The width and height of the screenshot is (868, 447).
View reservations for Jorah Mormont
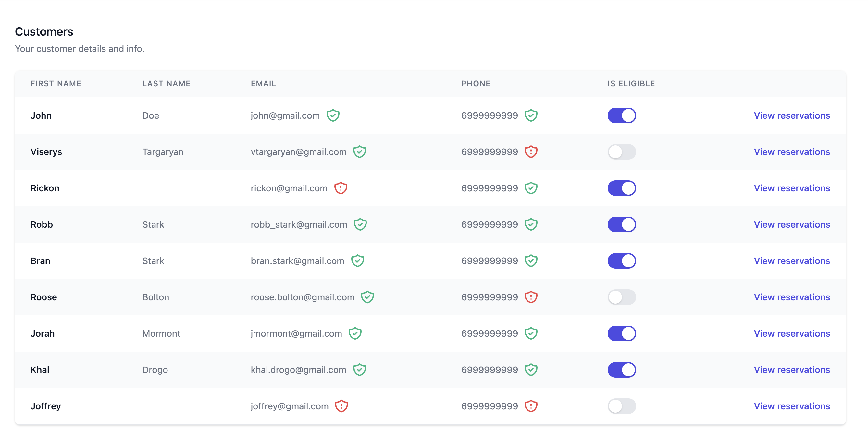(792, 334)
